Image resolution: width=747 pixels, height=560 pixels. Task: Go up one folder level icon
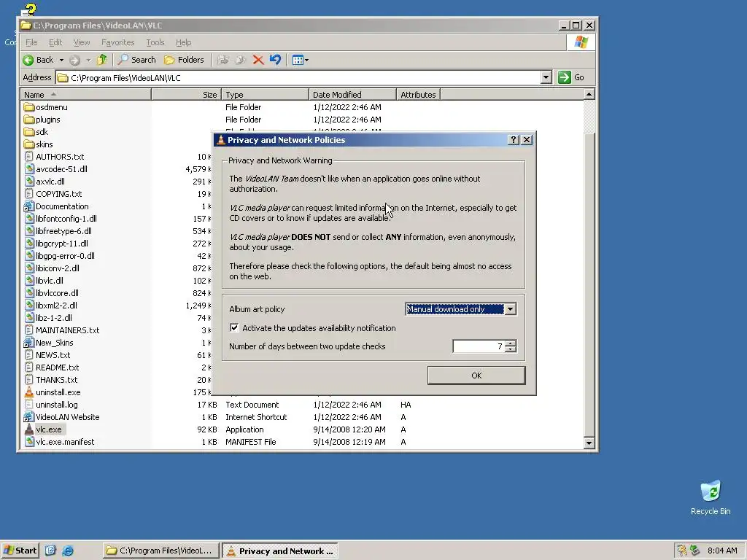click(x=102, y=60)
